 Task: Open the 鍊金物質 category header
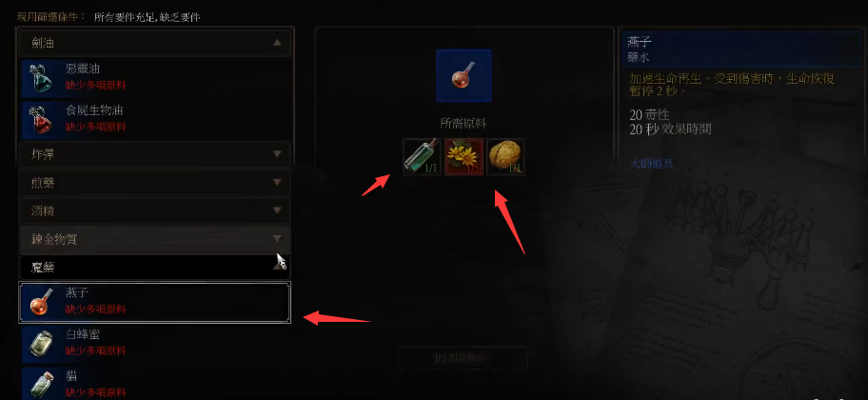click(155, 239)
